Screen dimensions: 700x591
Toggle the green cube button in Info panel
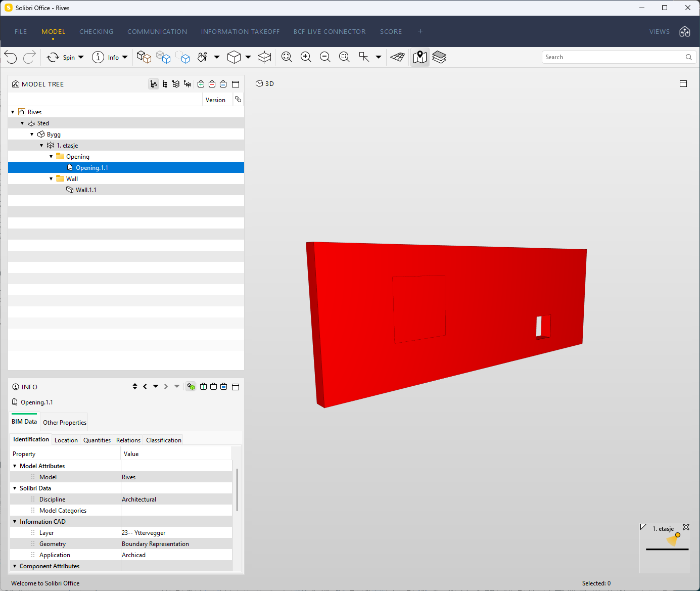(191, 387)
